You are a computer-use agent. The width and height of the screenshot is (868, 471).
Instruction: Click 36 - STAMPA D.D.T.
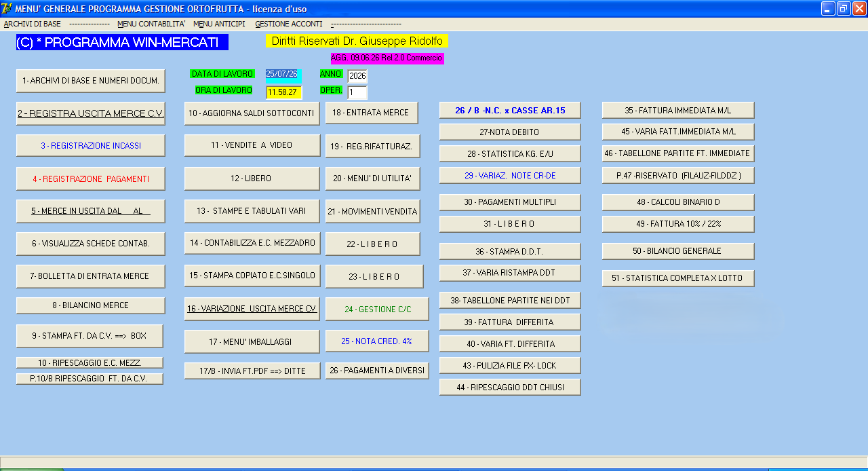point(510,251)
